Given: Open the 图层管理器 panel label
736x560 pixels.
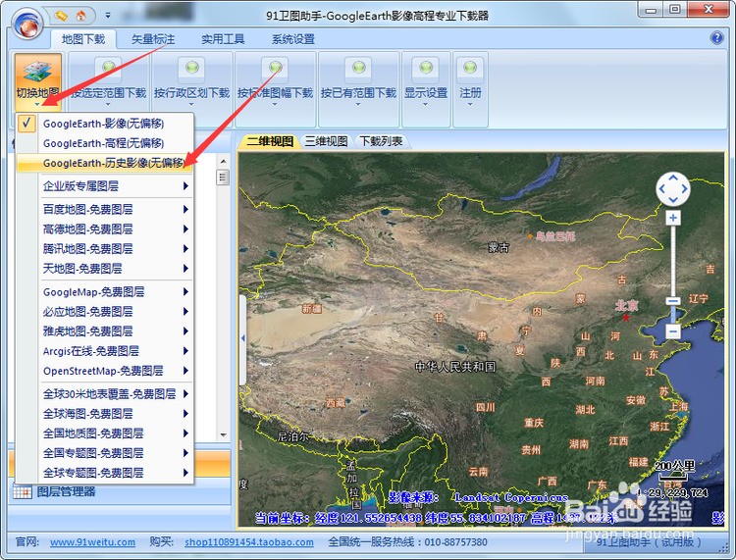Looking at the screenshot, I should [66, 492].
